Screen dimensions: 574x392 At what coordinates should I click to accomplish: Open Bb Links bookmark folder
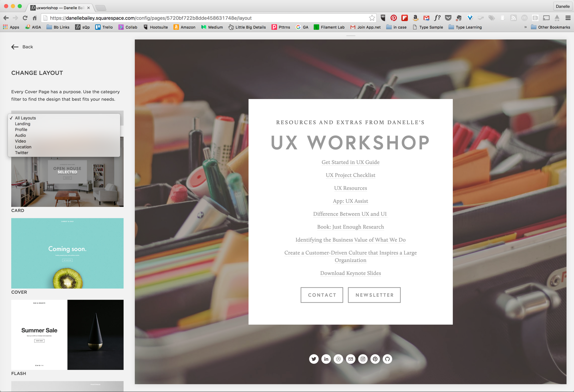pos(58,27)
